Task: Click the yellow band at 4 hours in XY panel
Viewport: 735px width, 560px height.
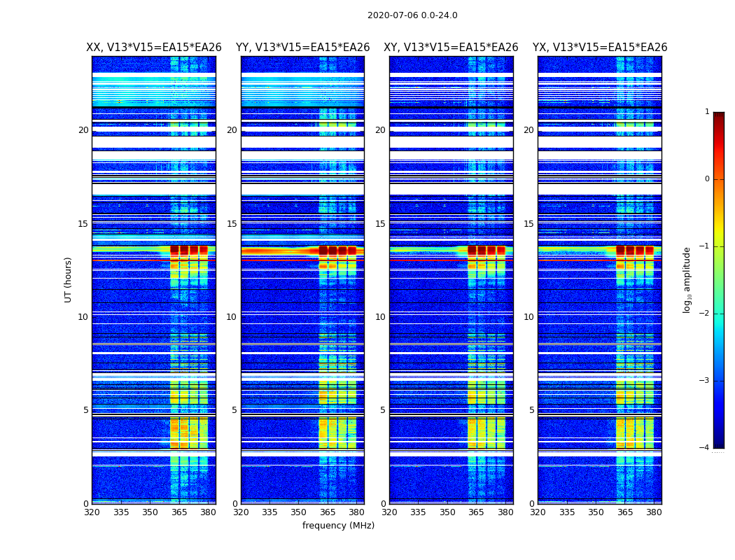Action: pos(486,433)
